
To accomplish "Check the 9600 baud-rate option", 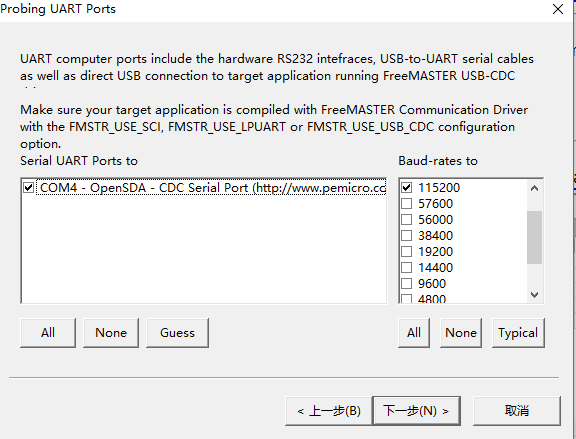I will coord(406,284).
